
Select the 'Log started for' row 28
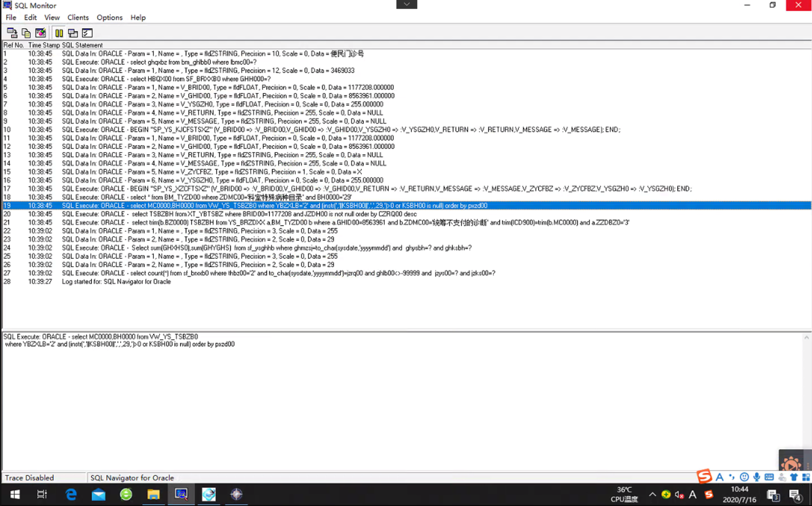point(407,282)
